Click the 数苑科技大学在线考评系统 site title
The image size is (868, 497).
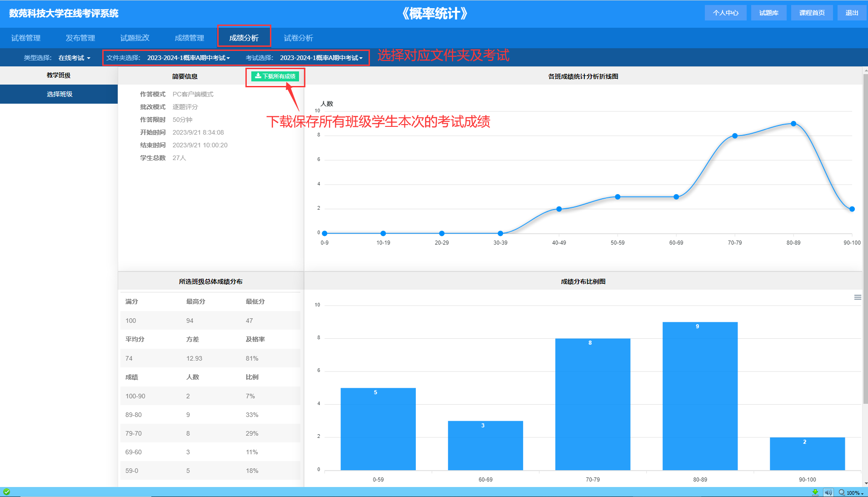(x=64, y=13)
